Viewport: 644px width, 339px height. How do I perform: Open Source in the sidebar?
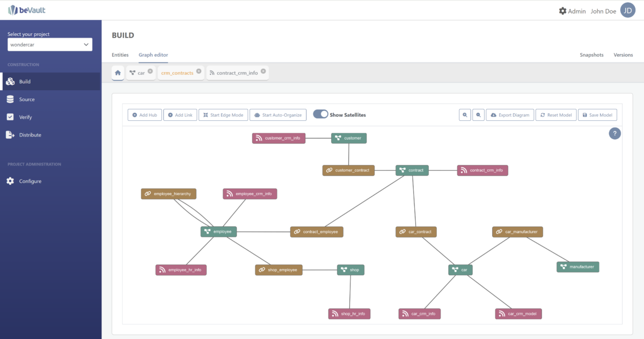point(27,99)
